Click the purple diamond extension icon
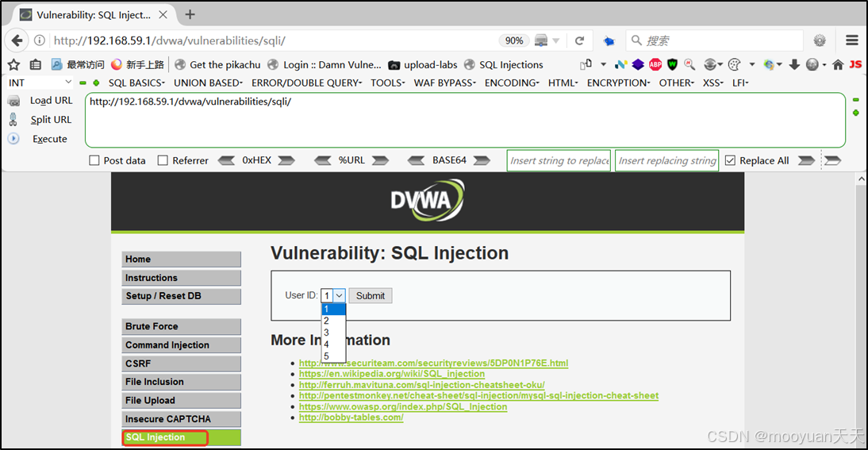The width and height of the screenshot is (868, 450). coord(638,65)
